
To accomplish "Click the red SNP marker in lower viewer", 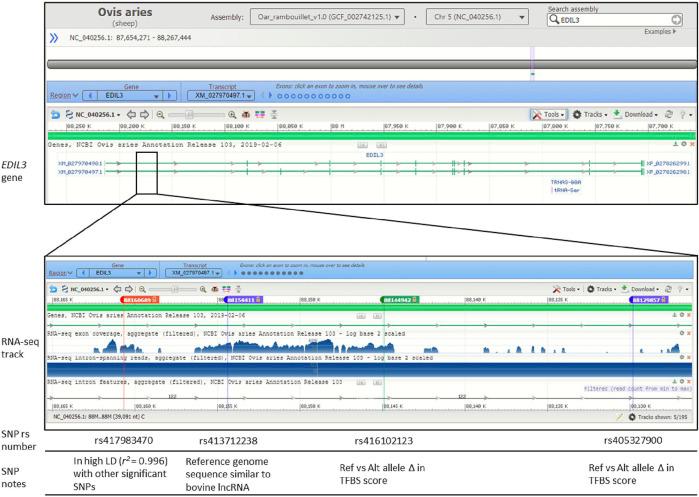I will [x=140, y=299].
